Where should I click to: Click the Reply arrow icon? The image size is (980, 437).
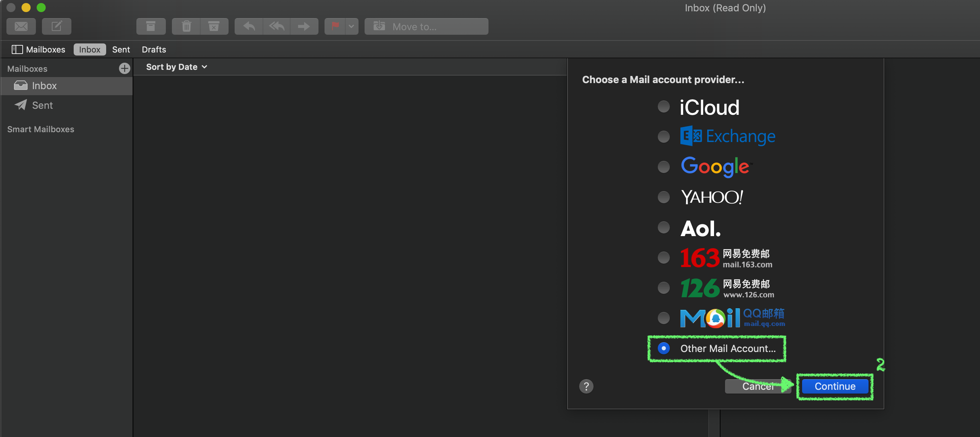[249, 26]
